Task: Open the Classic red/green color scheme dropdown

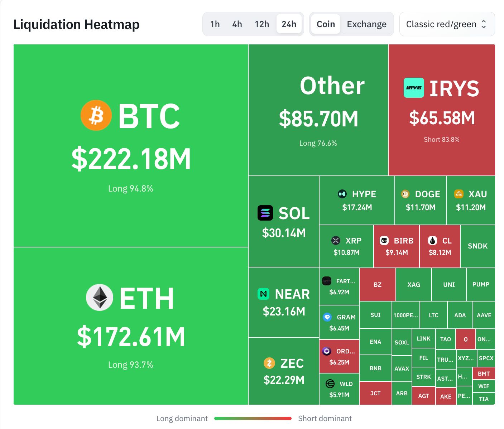Action: tap(447, 24)
